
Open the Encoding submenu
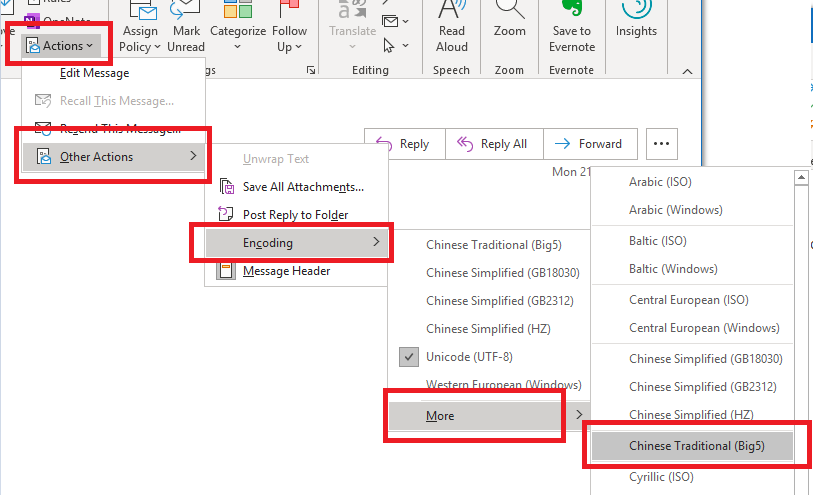[x=297, y=243]
